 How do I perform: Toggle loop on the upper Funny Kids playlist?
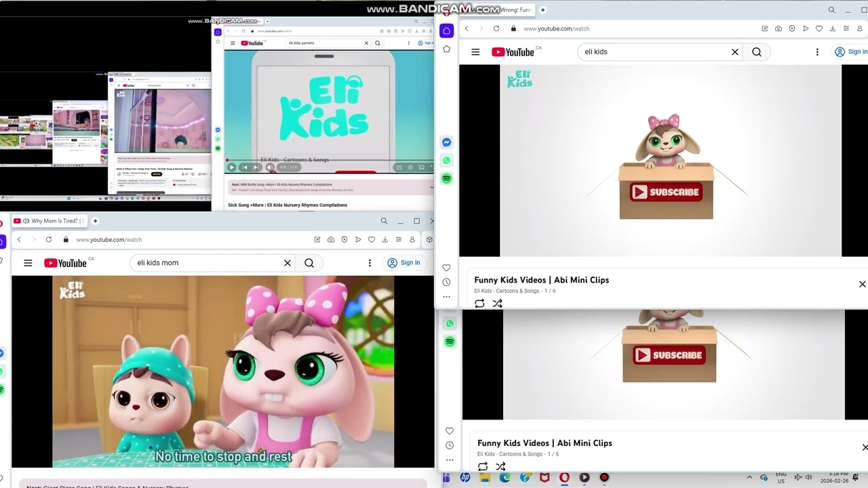coord(479,304)
